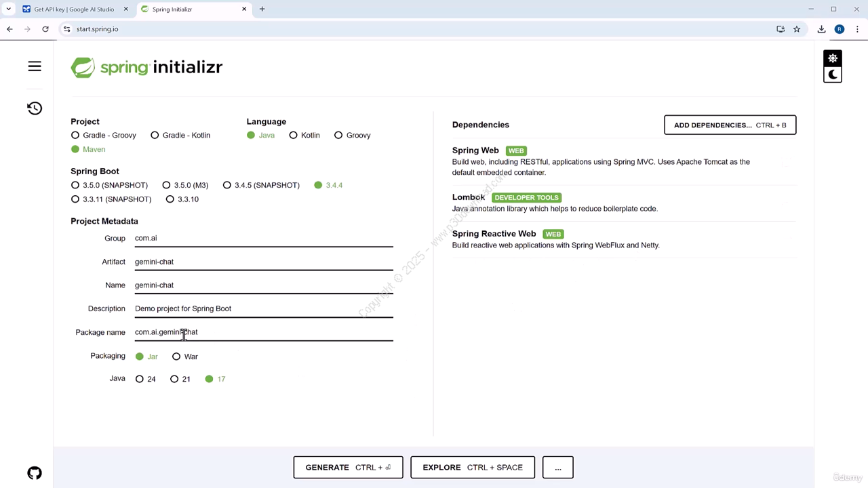868x488 pixels.
Task: Open a new browser tab
Action: [262, 9]
